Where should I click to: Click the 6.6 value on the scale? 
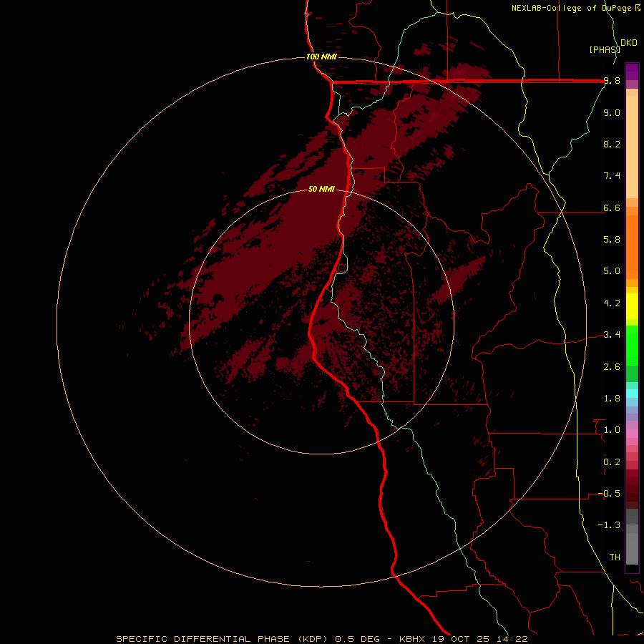point(612,208)
